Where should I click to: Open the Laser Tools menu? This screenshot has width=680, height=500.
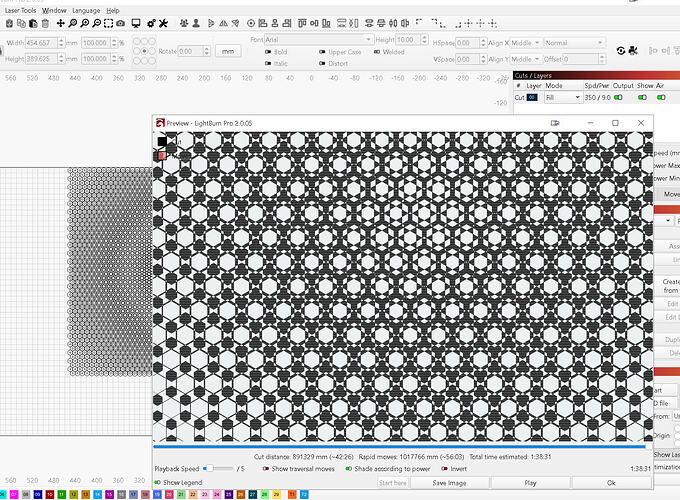tap(20, 10)
